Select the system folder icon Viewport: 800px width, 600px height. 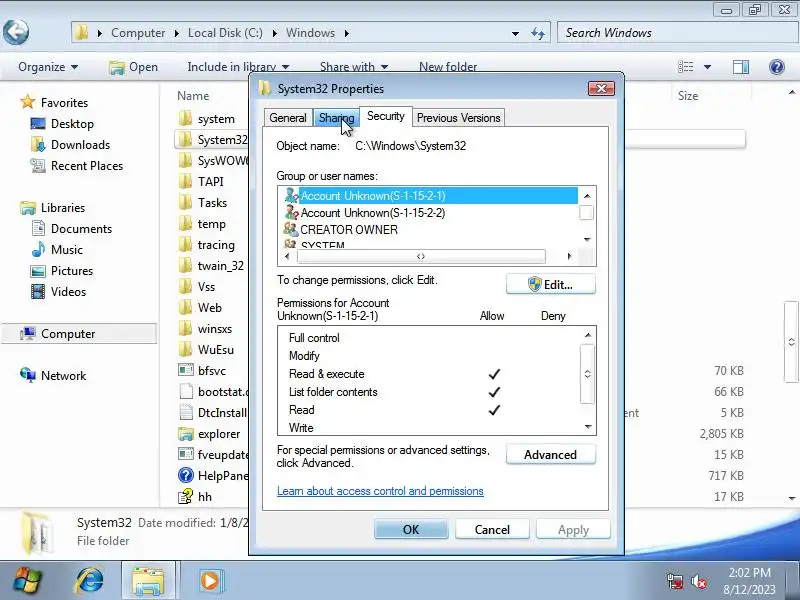pos(186,118)
